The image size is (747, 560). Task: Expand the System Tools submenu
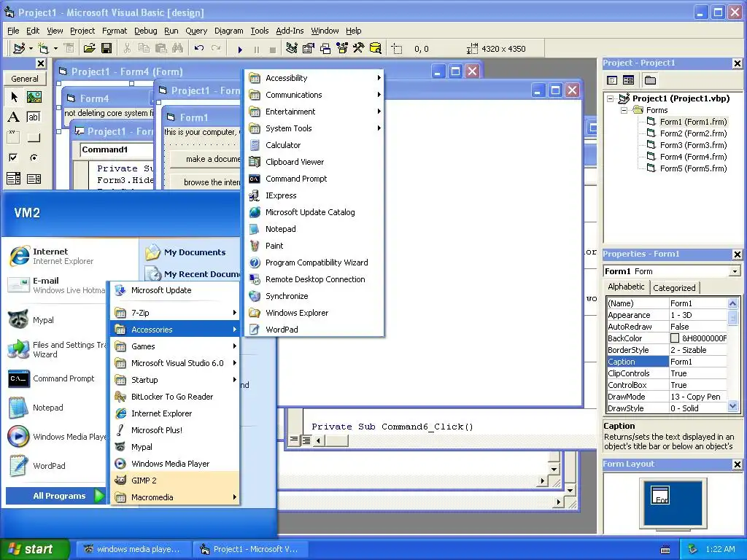(314, 128)
